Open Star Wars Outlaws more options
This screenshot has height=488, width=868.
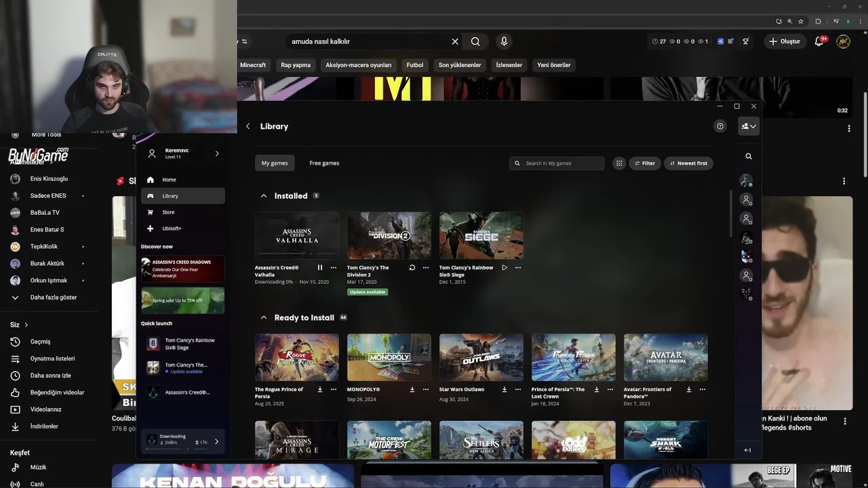(518, 390)
